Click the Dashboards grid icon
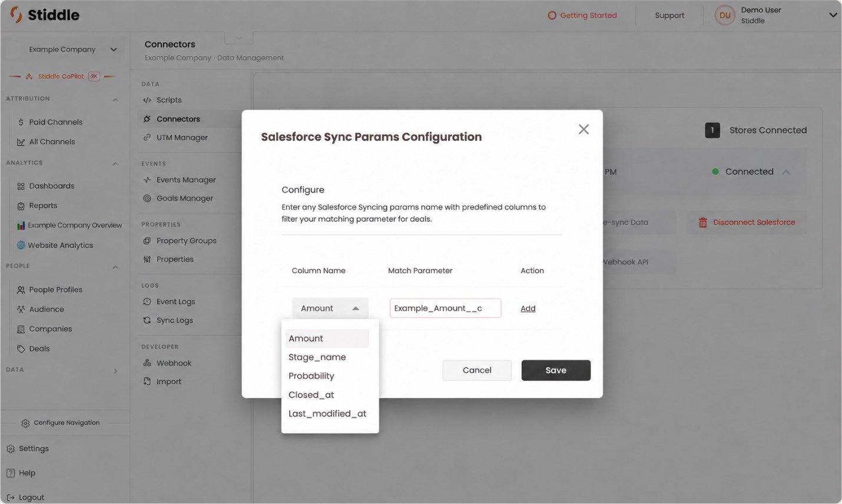Image resolution: width=842 pixels, height=504 pixels. (x=21, y=186)
